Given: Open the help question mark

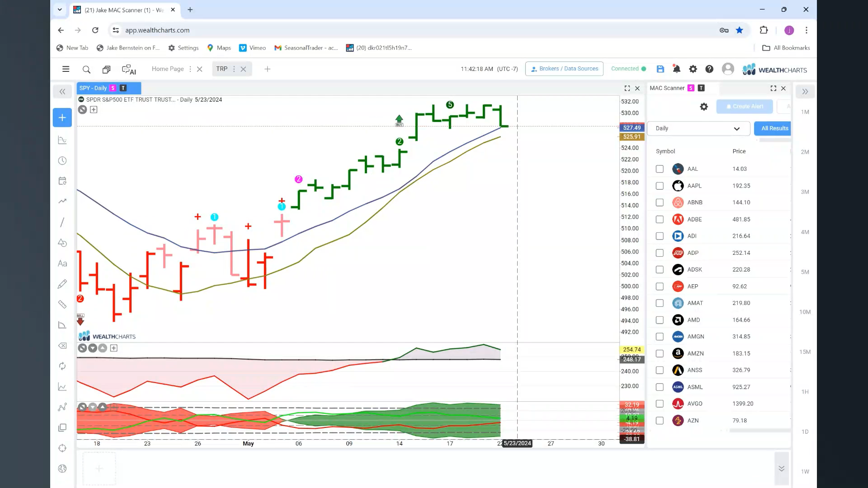Looking at the screenshot, I should (x=709, y=69).
